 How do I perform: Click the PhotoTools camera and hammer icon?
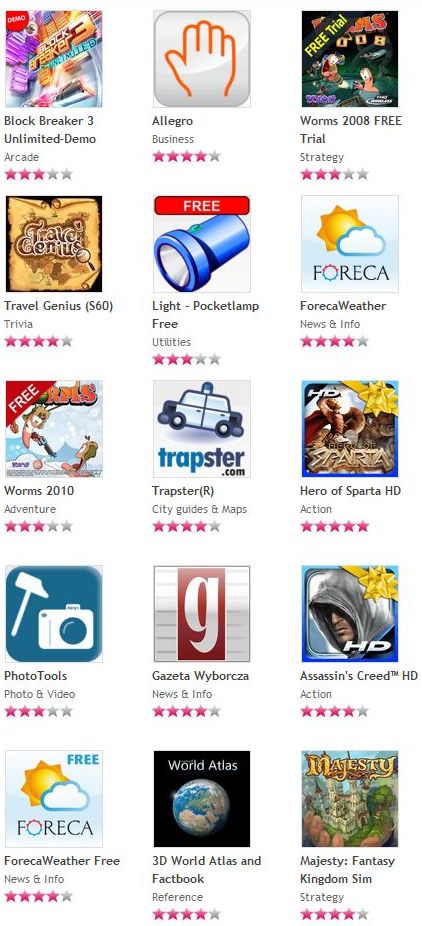[x=54, y=614]
